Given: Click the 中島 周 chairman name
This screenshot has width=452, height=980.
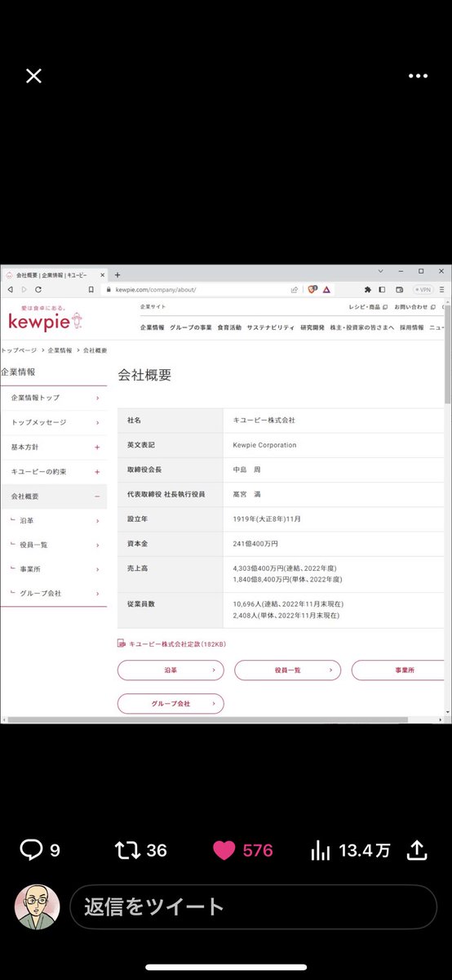Looking at the screenshot, I should coord(246,470).
